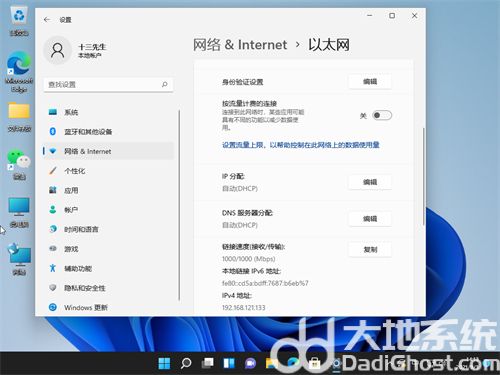Click the 游戏 controller icon
The width and height of the screenshot is (500, 375).
coord(53,248)
